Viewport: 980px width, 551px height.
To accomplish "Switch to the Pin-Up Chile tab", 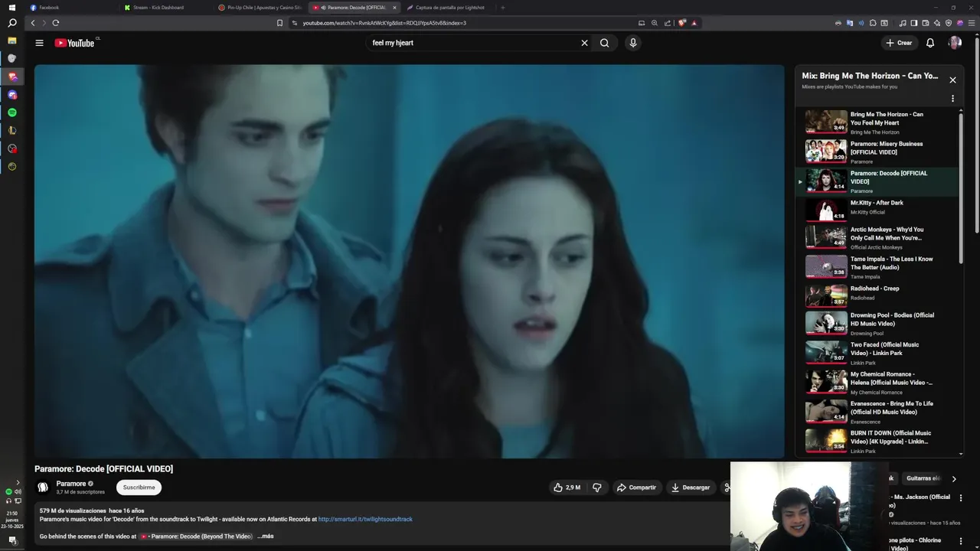I will coord(260,8).
